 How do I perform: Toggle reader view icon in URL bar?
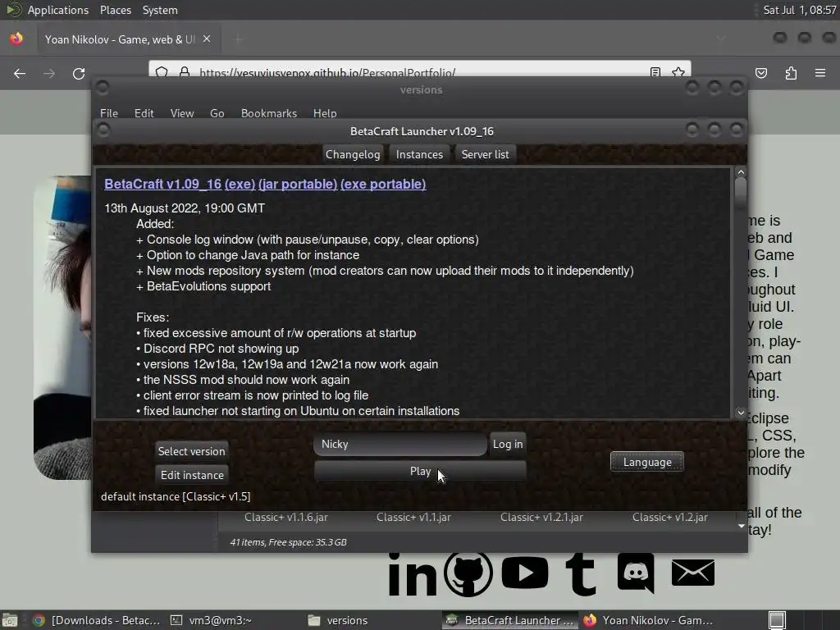click(x=655, y=72)
